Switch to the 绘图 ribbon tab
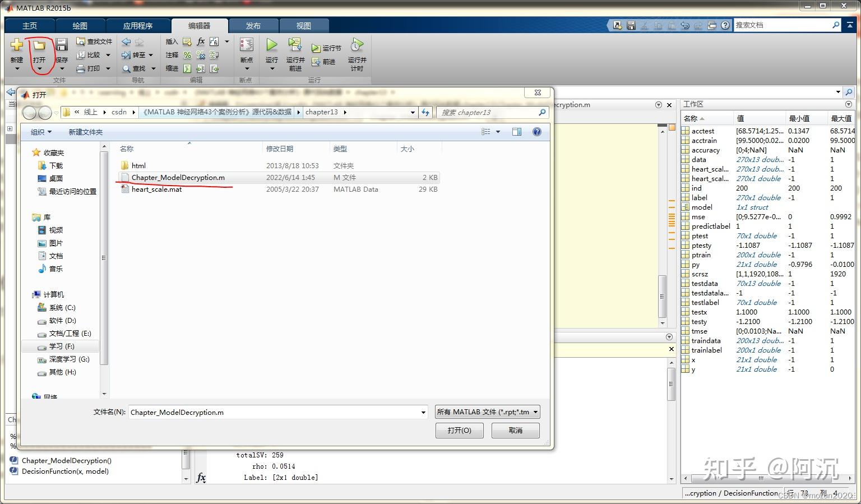This screenshot has height=504, width=861. [x=80, y=26]
